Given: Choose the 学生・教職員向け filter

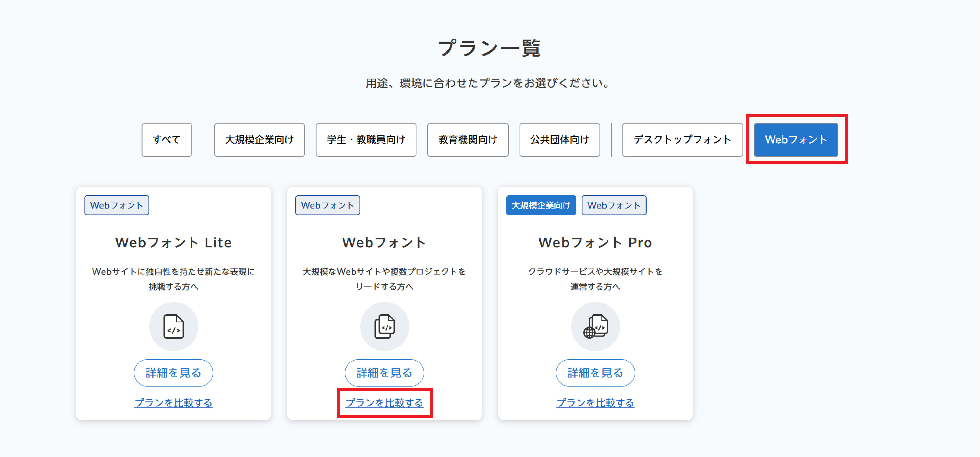Looking at the screenshot, I should (x=366, y=140).
